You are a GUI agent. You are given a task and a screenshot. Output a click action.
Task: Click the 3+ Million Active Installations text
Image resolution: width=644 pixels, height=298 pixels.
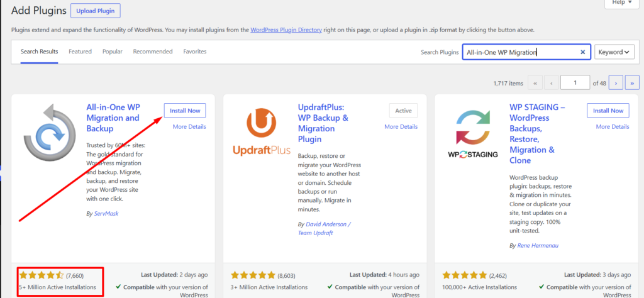pos(269,287)
